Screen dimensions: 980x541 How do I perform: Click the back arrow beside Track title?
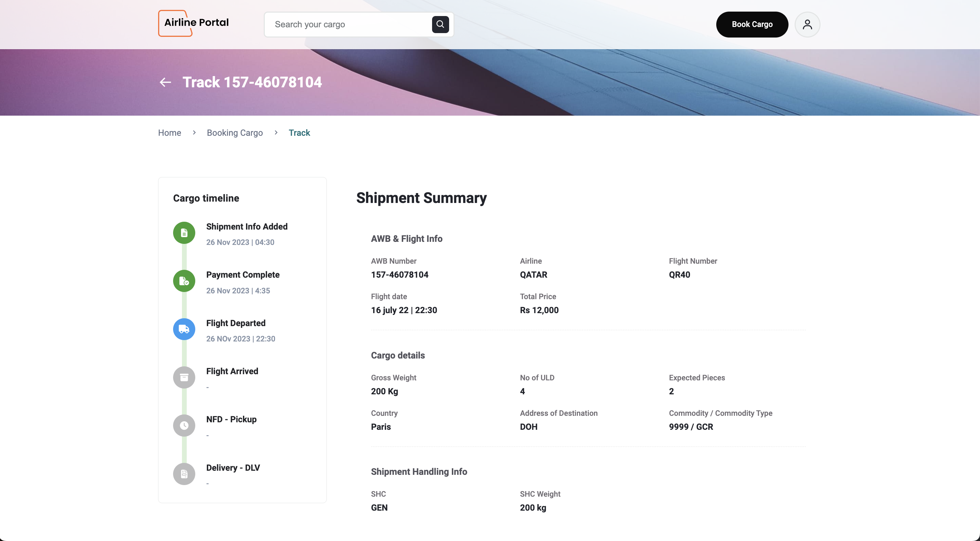(165, 82)
